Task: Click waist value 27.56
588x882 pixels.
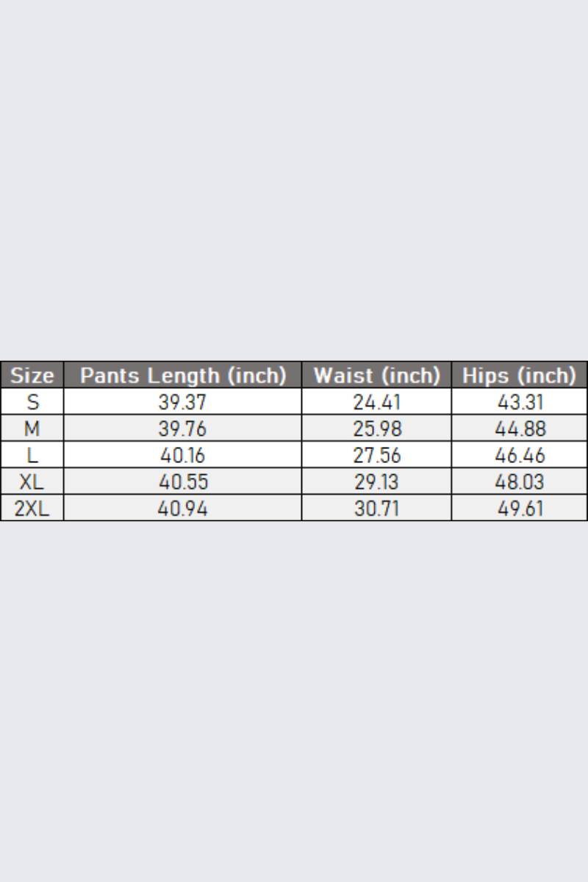Action: pos(376,455)
